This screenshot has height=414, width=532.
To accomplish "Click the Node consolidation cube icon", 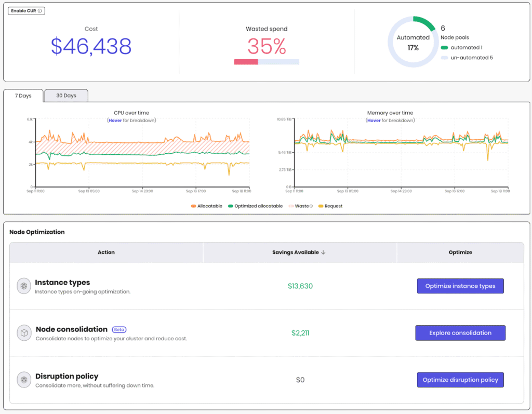I will pos(24,333).
